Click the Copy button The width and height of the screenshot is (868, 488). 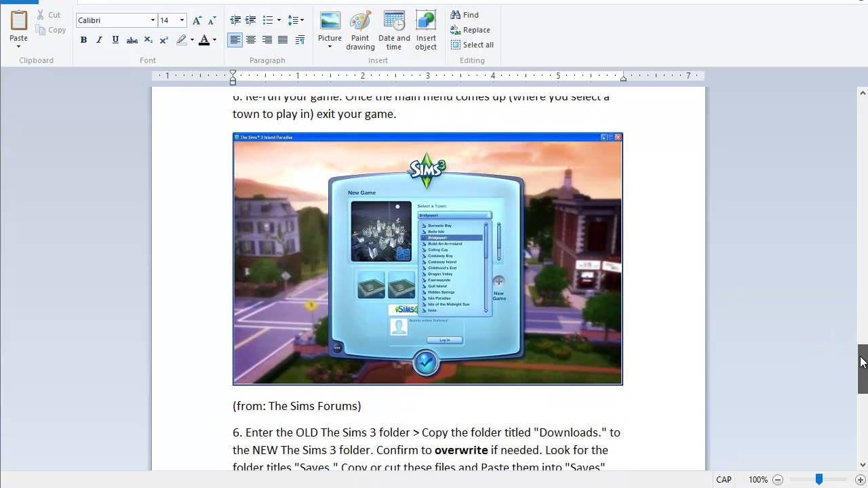point(51,30)
